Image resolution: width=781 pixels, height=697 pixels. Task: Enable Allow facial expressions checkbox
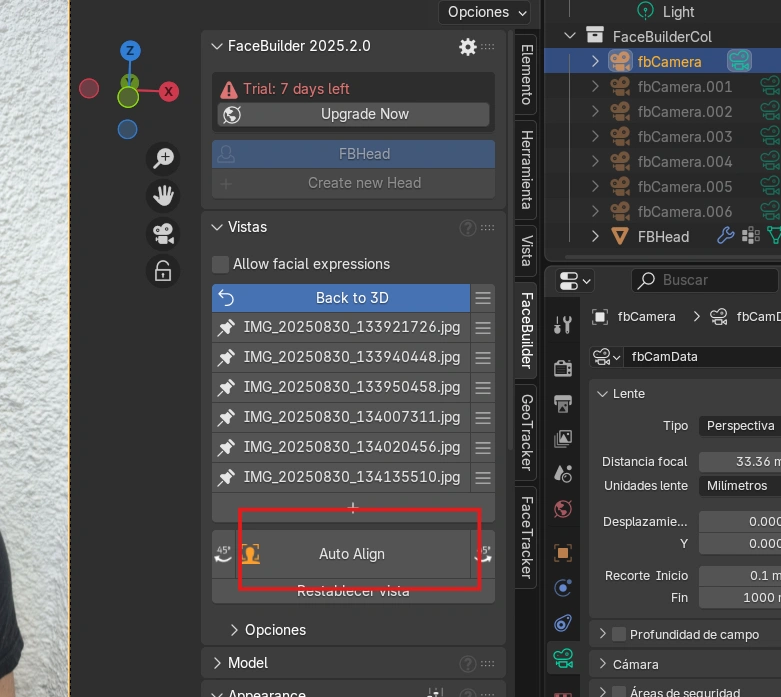point(220,264)
